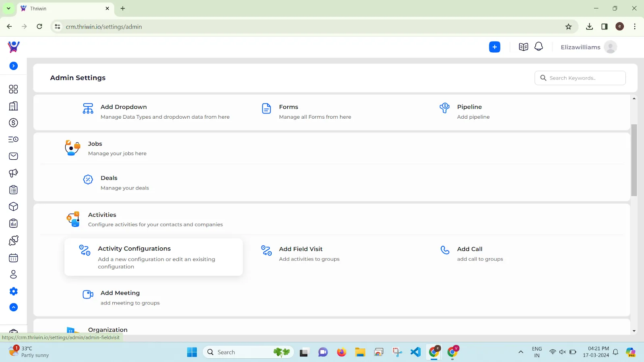Click the Add Meeting camera icon
The height and width of the screenshot is (362, 644).
click(x=88, y=294)
